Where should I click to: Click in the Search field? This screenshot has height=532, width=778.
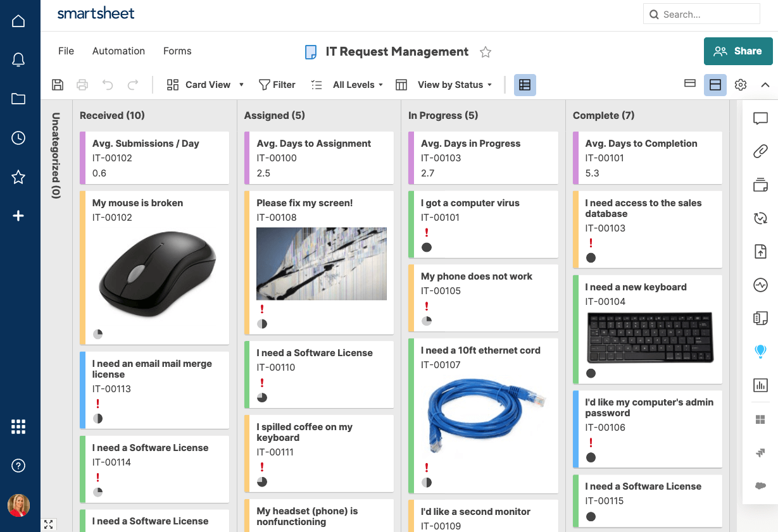pos(701,14)
